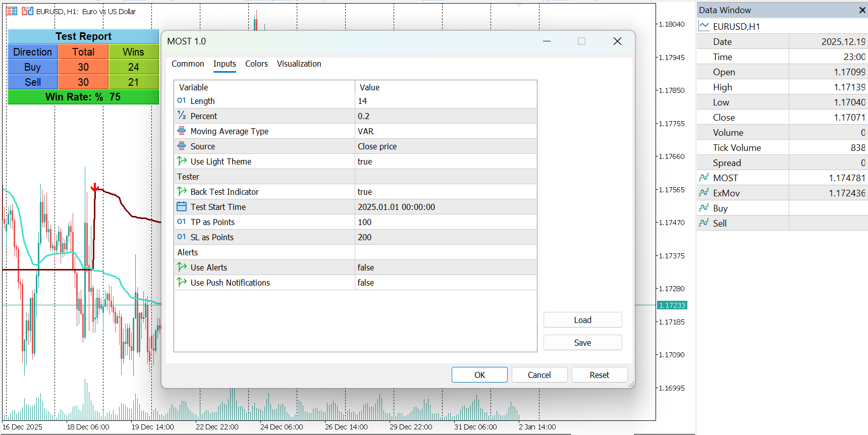Image resolution: width=868 pixels, height=435 pixels.
Task: Click the EURUSD,H1 symbol chart icon
Action: (x=704, y=26)
